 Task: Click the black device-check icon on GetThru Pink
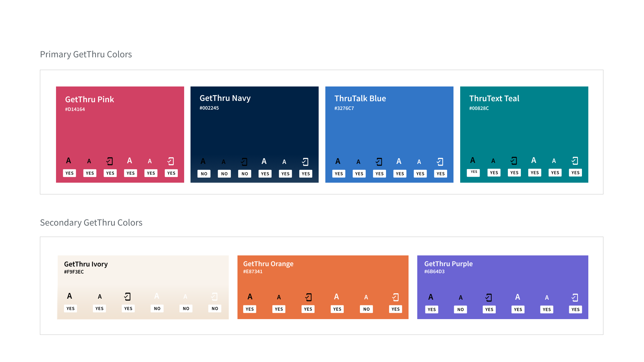pos(110,161)
